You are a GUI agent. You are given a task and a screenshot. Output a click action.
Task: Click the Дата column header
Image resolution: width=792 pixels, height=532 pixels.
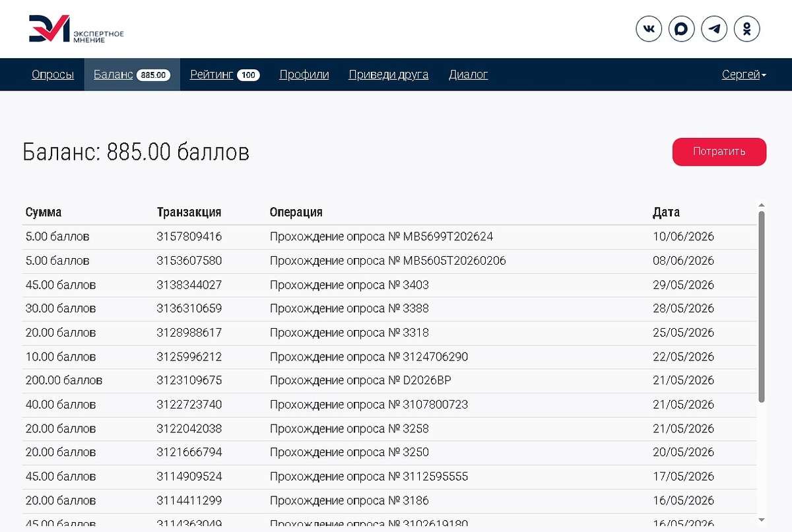click(666, 213)
